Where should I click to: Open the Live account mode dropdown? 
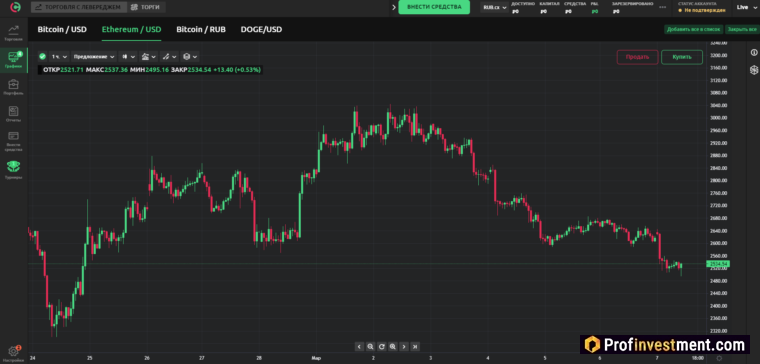tap(745, 7)
